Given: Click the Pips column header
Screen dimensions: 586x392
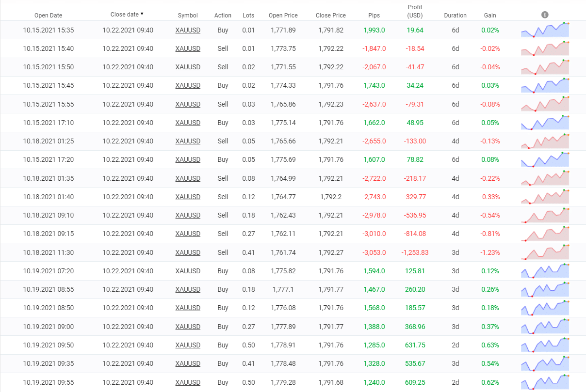Looking at the screenshot, I should [x=374, y=16].
